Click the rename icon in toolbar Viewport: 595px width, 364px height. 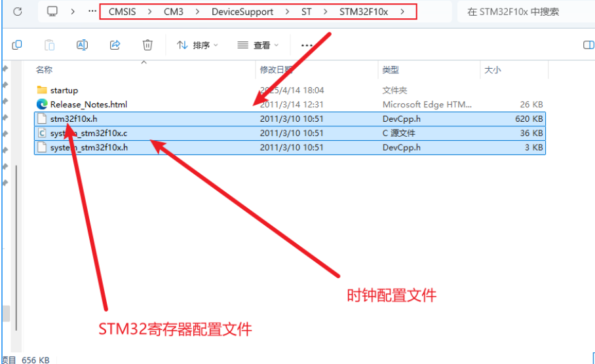click(x=82, y=45)
